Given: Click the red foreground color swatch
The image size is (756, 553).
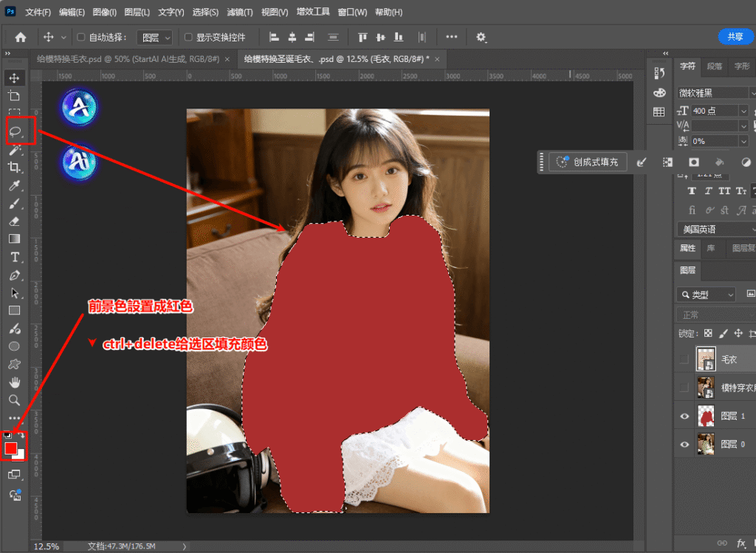Looking at the screenshot, I should coord(11,448).
